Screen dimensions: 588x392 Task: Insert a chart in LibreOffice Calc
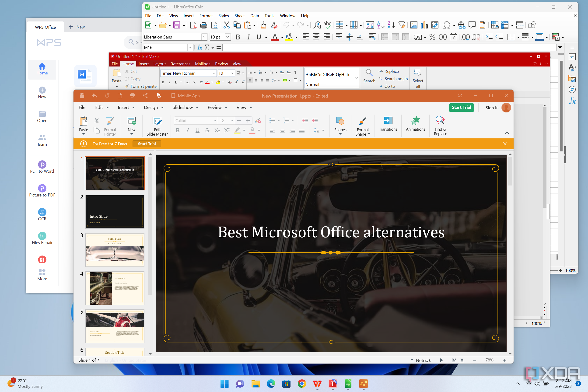[424, 25]
